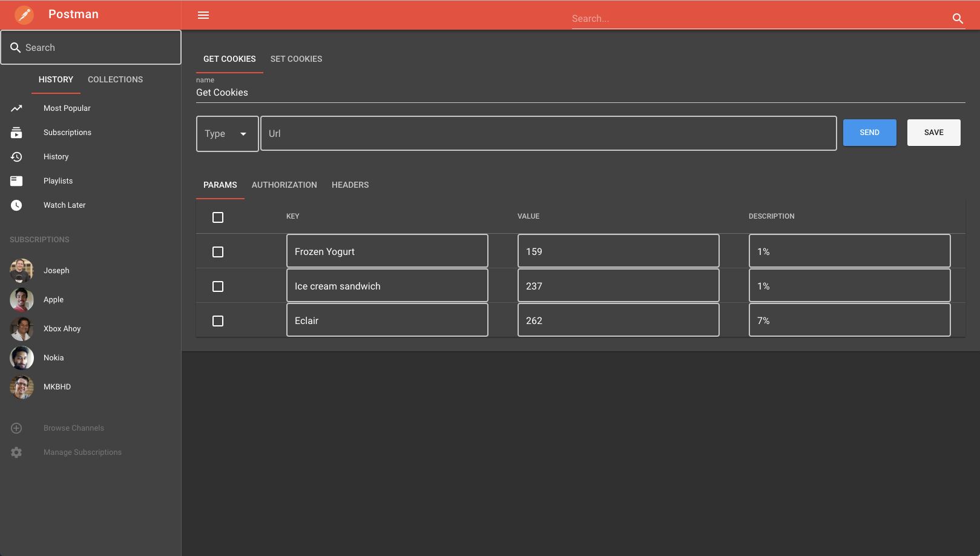Open the Subscriptions sidebar item

pos(91,133)
